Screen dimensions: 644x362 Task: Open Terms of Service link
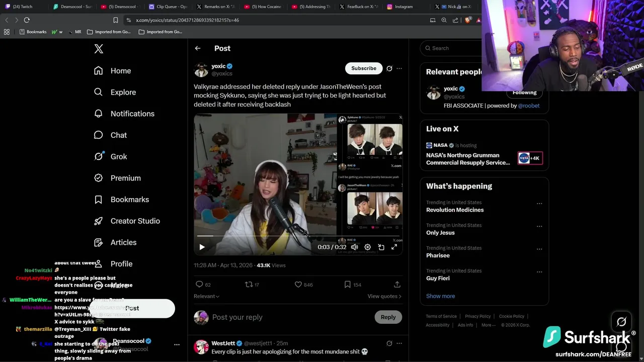(x=441, y=316)
